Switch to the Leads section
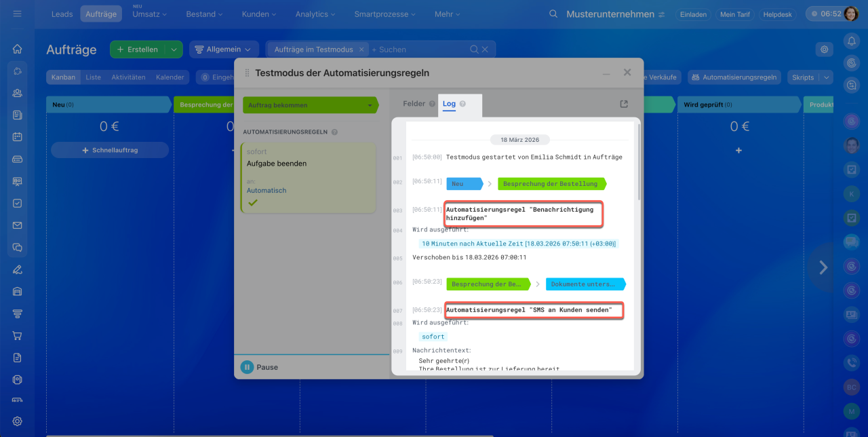Screen dimensions: 868x437 pos(62,14)
